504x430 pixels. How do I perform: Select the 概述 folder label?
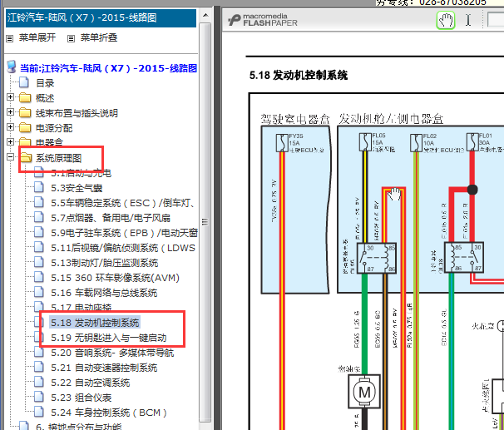pyautogui.click(x=45, y=98)
